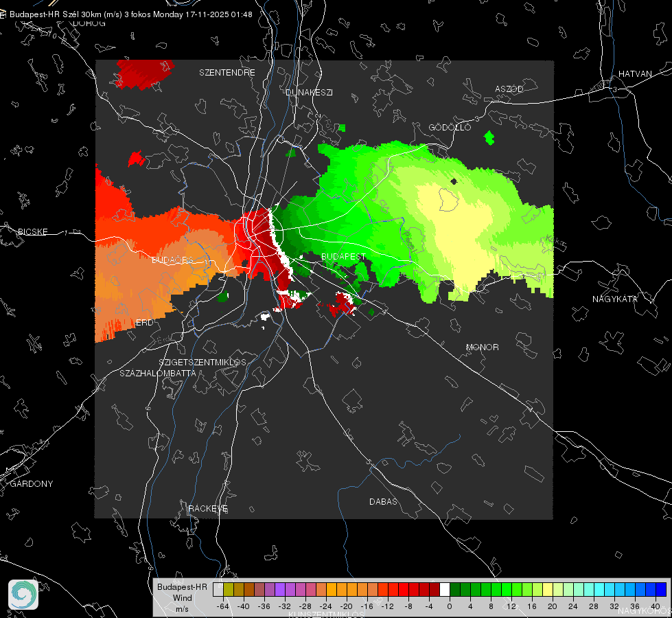672x618 pixels.
Task: Select the -16 legend tick value
Action: click(x=367, y=606)
